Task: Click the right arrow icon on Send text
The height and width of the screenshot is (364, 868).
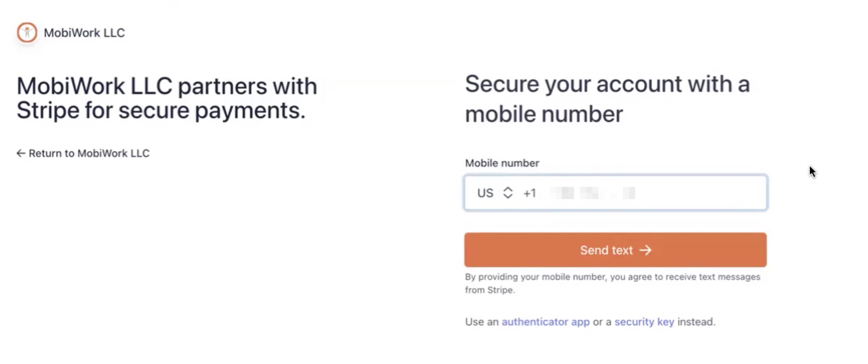Action: [x=645, y=250]
